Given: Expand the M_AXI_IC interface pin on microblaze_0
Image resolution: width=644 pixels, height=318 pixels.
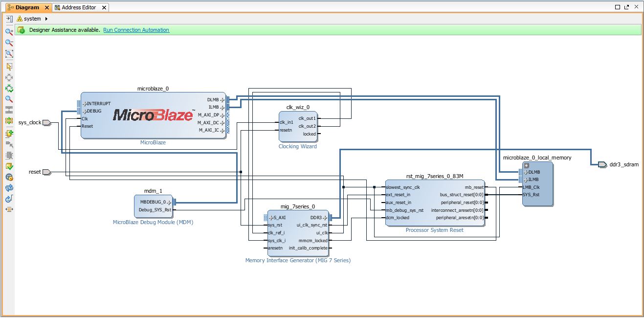Looking at the screenshot, I should click(x=222, y=130).
